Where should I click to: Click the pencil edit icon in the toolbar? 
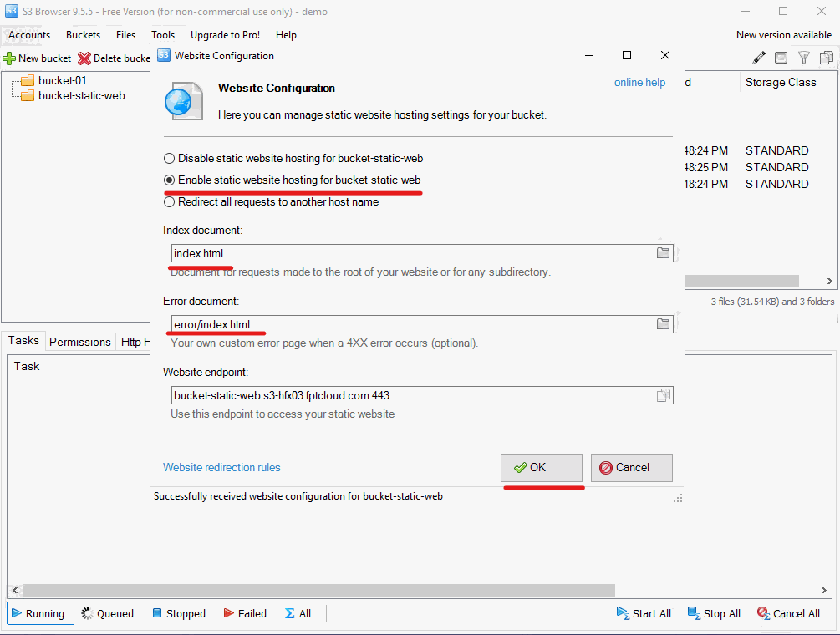[759, 58]
